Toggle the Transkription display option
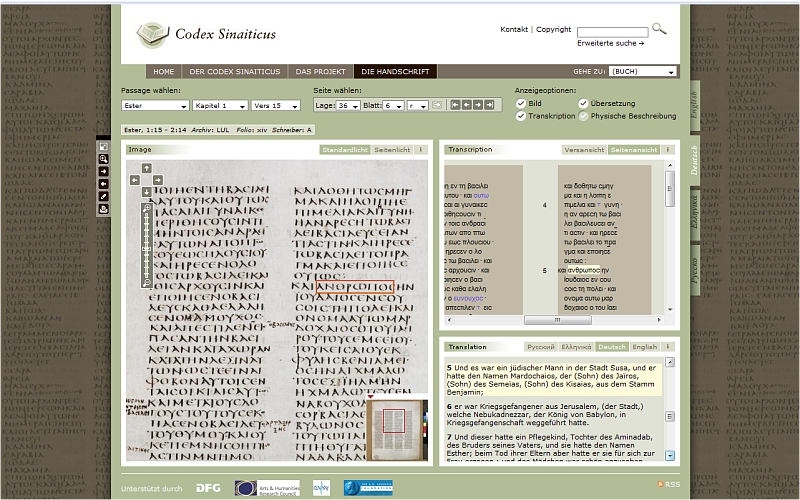The width and height of the screenshot is (800, 500). tap(520, 116)
